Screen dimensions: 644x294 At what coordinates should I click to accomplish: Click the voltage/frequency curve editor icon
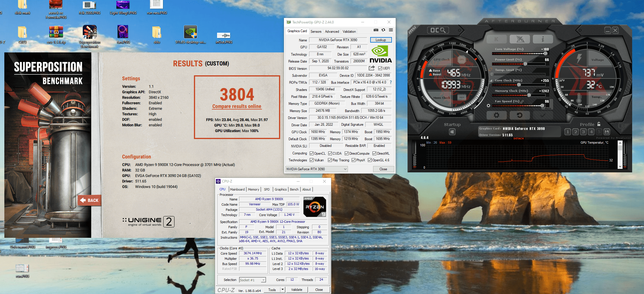[490, 81]
